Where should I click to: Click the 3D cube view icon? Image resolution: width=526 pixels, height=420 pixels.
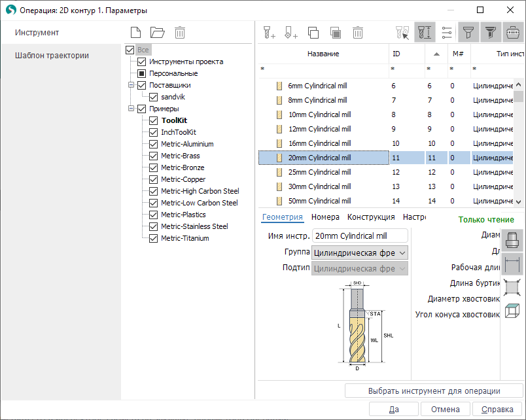pos(512,311)
